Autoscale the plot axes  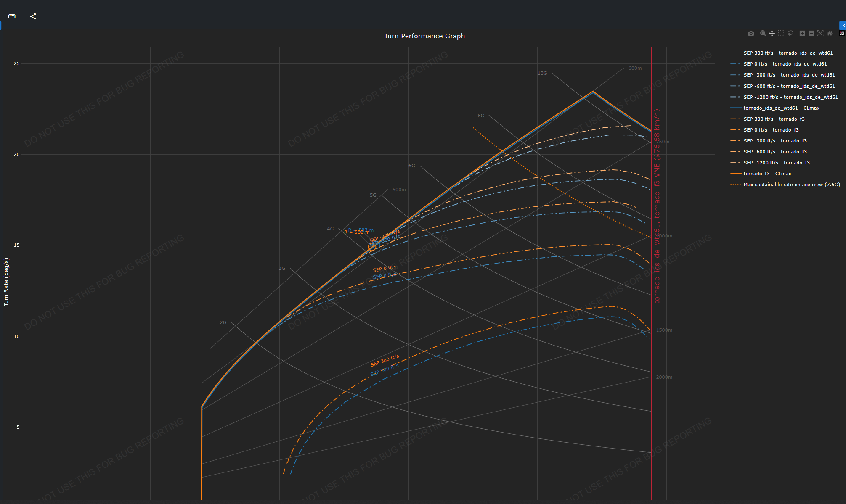pos(820,33)
